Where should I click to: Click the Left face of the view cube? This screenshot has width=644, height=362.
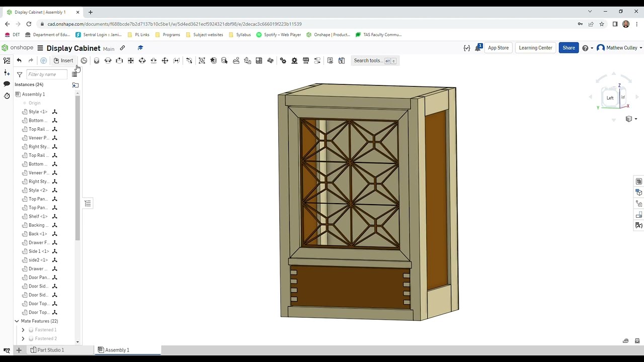[x=610, y=98]
